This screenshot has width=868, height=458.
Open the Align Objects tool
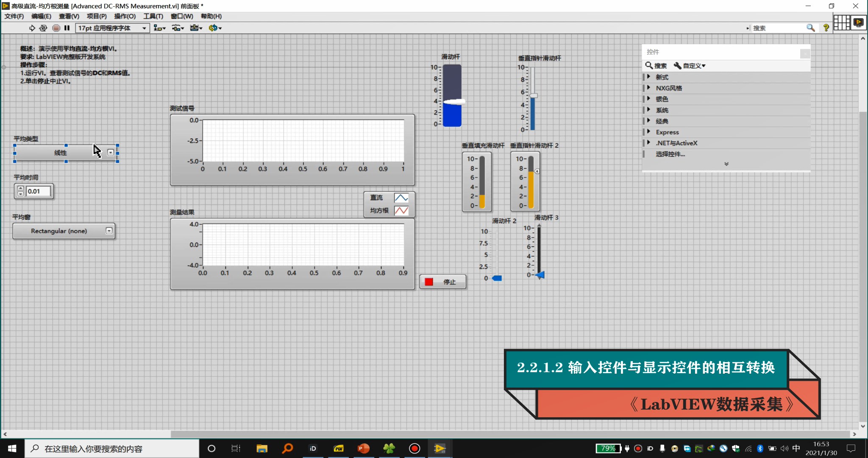[x=159, y=28]
